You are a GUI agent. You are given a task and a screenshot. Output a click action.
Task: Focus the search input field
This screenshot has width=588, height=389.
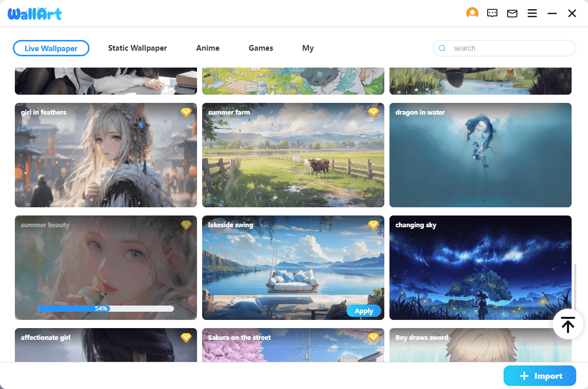pos(505,48)
